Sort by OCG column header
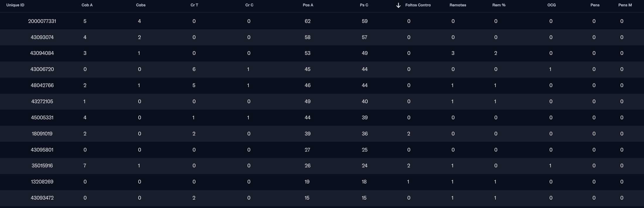 tap(551, 5)
